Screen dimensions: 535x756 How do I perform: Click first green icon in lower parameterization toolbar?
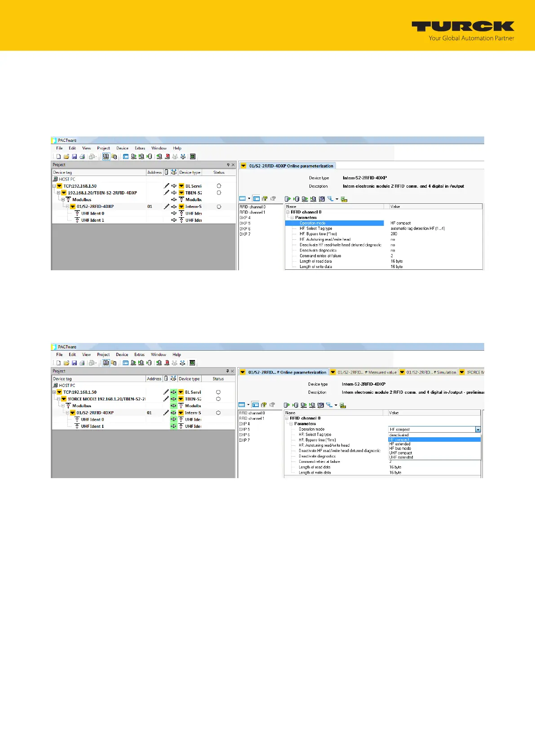coord(287,405)
